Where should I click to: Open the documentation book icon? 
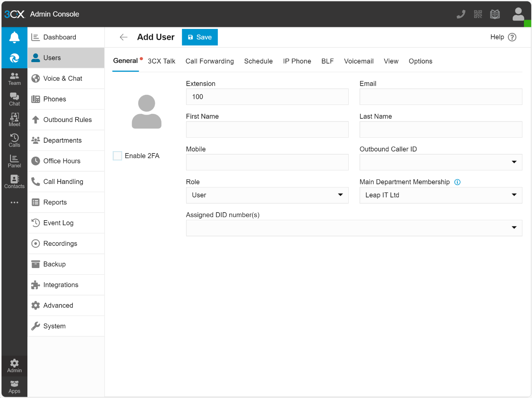point(495,14)
